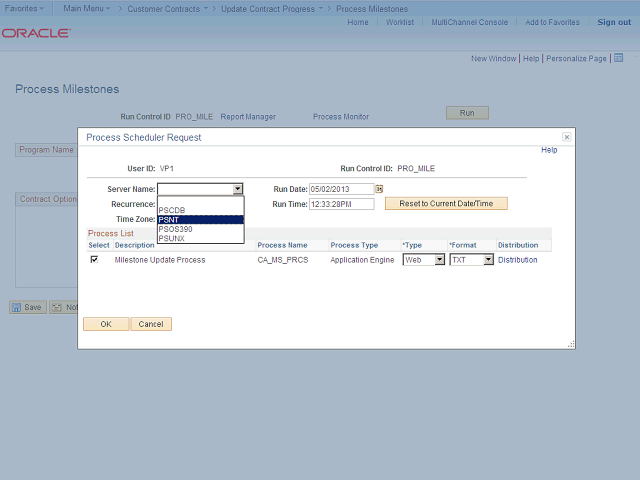Screen dimensions: 640x480
Task: Open MultiChannel Console link
Action: [470, 22]
